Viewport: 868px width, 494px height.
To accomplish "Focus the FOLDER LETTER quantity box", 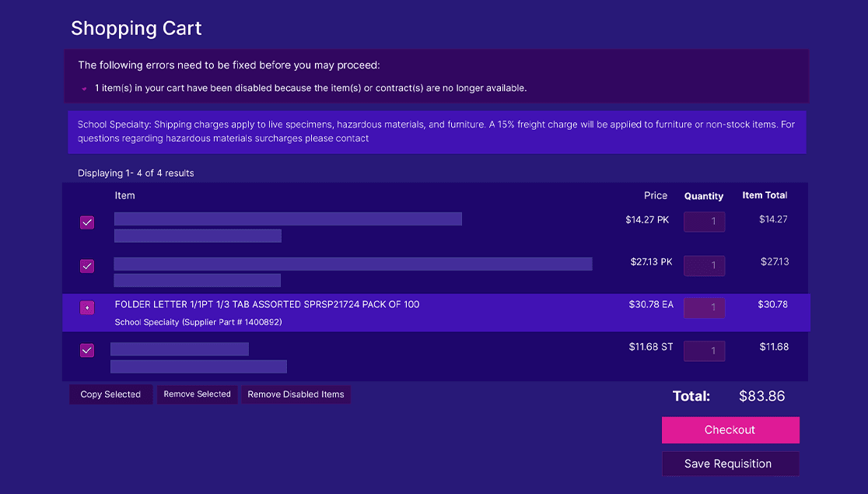I will pos(704,308).
